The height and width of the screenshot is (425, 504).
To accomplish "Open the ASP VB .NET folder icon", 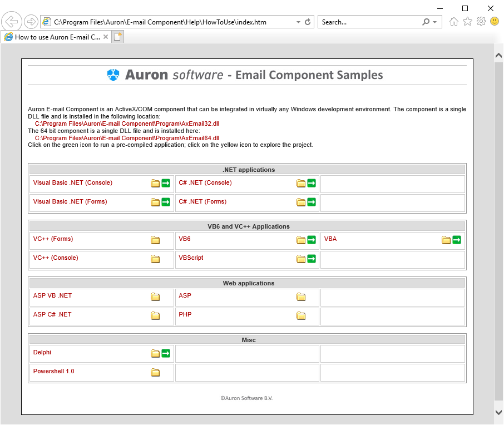I will (155, 296).
